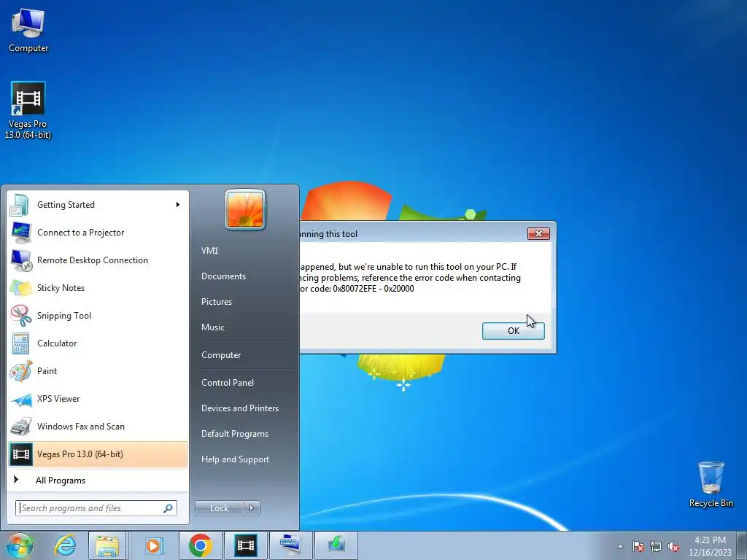
Task: Click the on-screen keyboard taskbar icon
Action: [x=290, y=545]
